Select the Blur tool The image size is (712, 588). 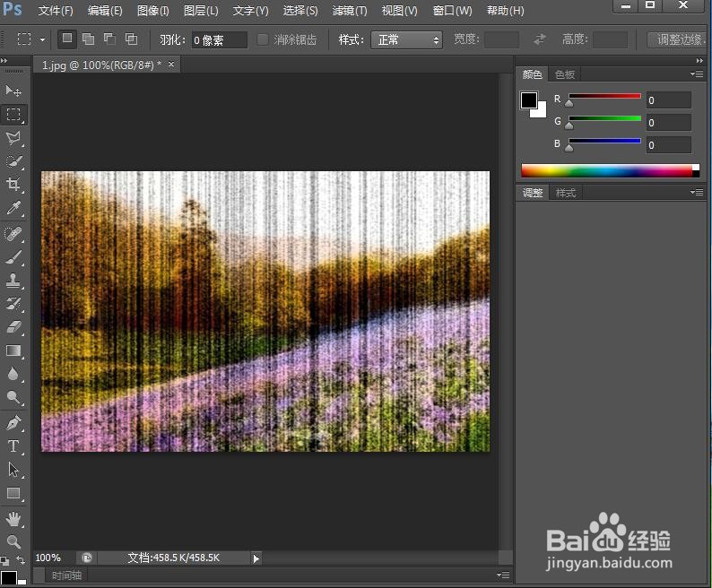pyautogui.click(x=13, y=374)
